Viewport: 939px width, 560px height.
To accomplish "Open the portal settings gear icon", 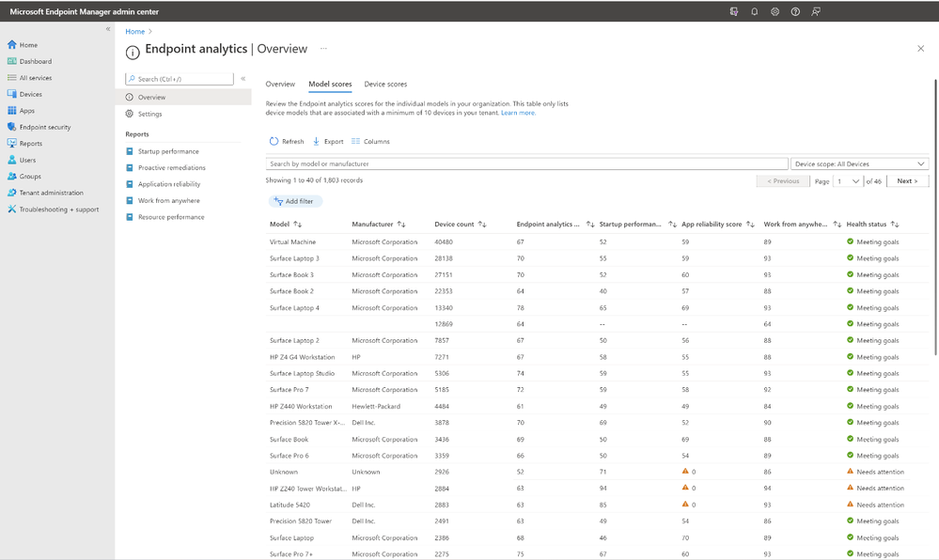I will point(775,11).
